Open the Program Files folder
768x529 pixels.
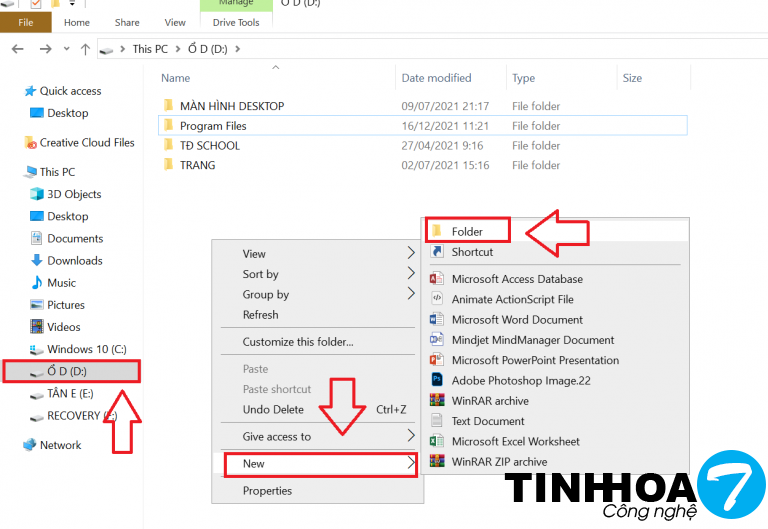click(213, 126)
